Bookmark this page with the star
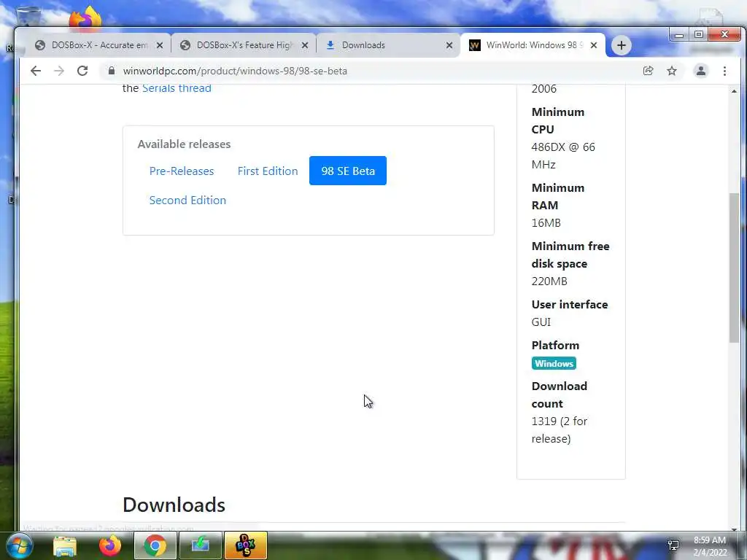Image resolution: width=747 pixels, height=560 pixels. pos(672,71)
